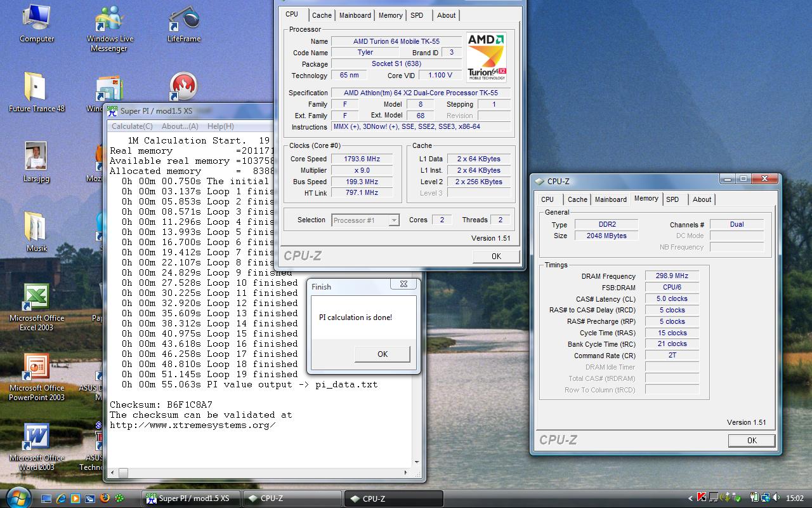Screen dimensions: 812x508
Task: Select the Musik folder on the desktop
Action: (36, 232)
